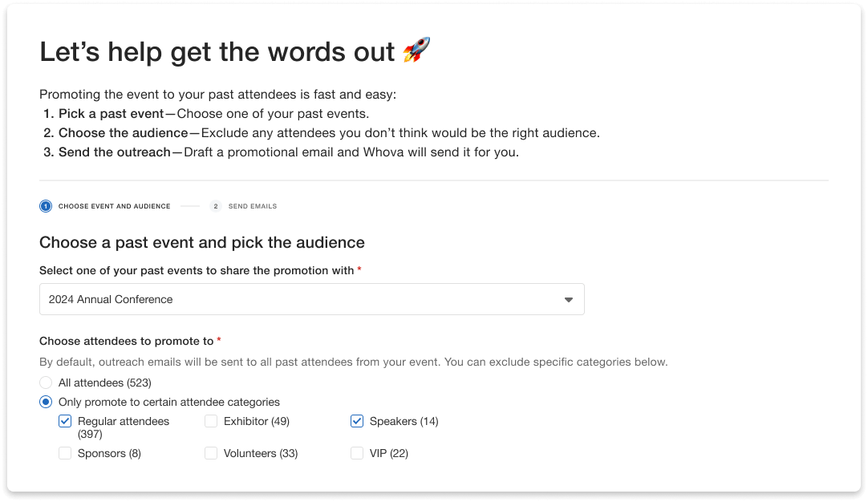Go to the Send Emails step
Viewport: 868px width, 502px height.
pyautogui.click(x=252, y=206)
